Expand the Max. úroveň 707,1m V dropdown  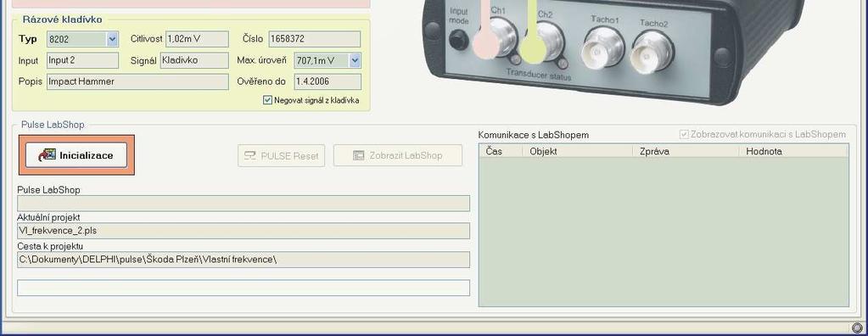pos(355,60)
